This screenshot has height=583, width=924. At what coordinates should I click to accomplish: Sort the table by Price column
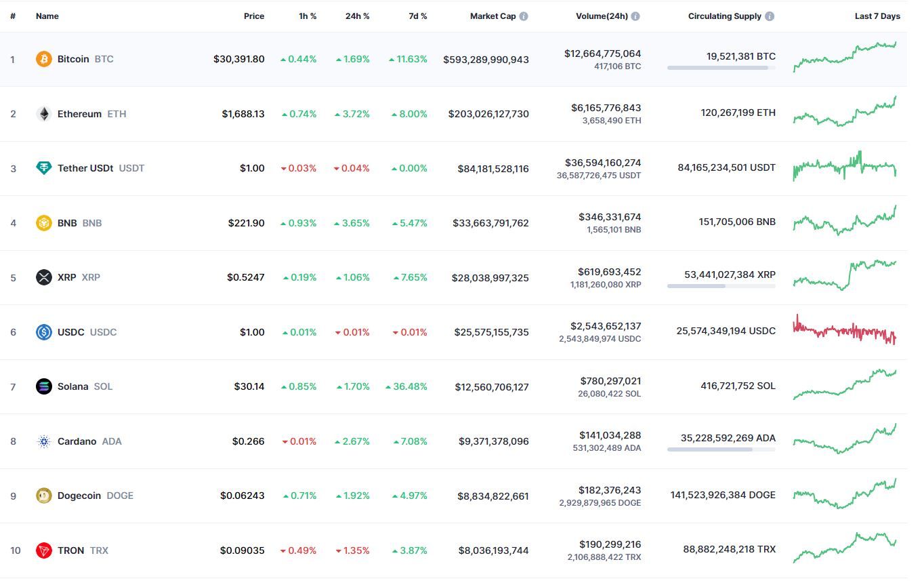[x=254, y=16]
